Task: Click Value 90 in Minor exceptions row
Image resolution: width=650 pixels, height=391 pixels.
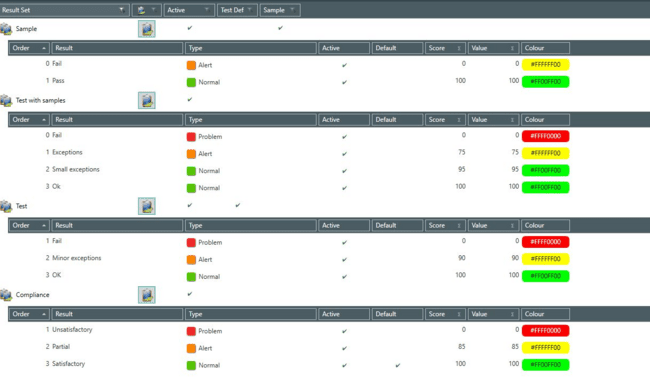Action: click(x=515, y=258)
